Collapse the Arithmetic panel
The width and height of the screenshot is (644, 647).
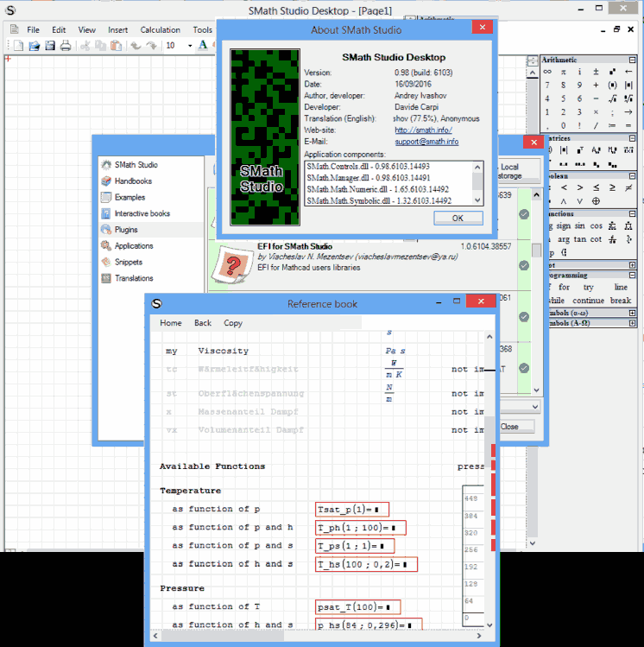[633, 60]
